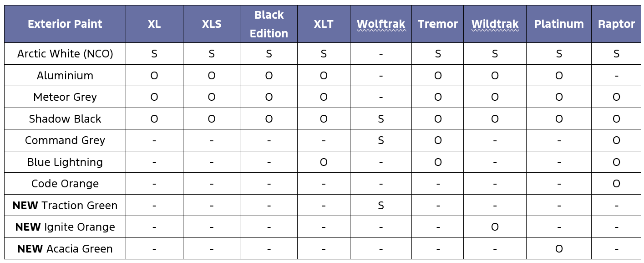Click Code Orange cell under Raptor
644x263 pixels.
(x=616, y=184)
